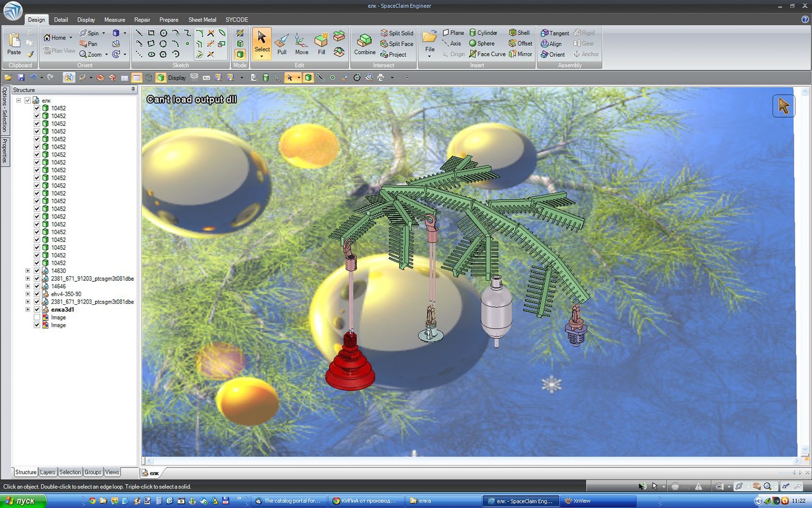Open the Combine tool
Image resolution: width=812 pixels, height=508 pixels.
click(364, 44)
